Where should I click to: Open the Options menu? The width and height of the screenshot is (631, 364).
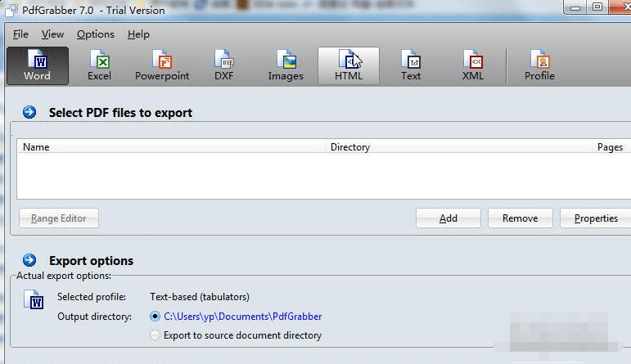click(x=96, y=34)
